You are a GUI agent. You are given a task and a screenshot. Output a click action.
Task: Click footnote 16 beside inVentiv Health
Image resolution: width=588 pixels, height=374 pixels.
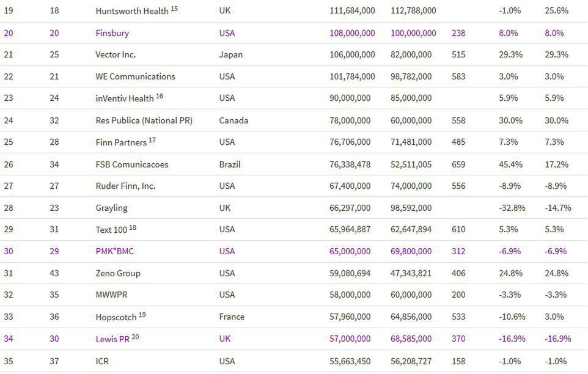(160, 96)
